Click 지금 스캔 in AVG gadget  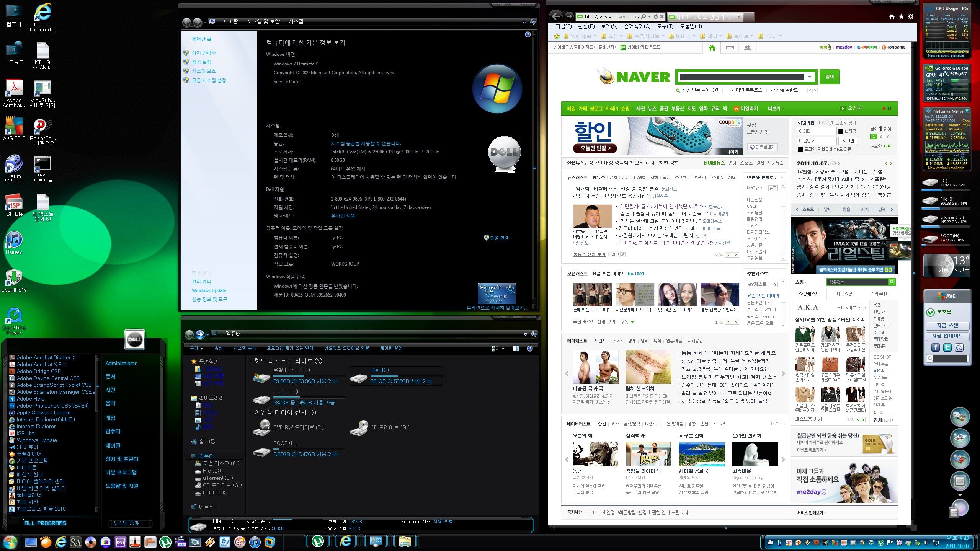click(x=947, y=326)
